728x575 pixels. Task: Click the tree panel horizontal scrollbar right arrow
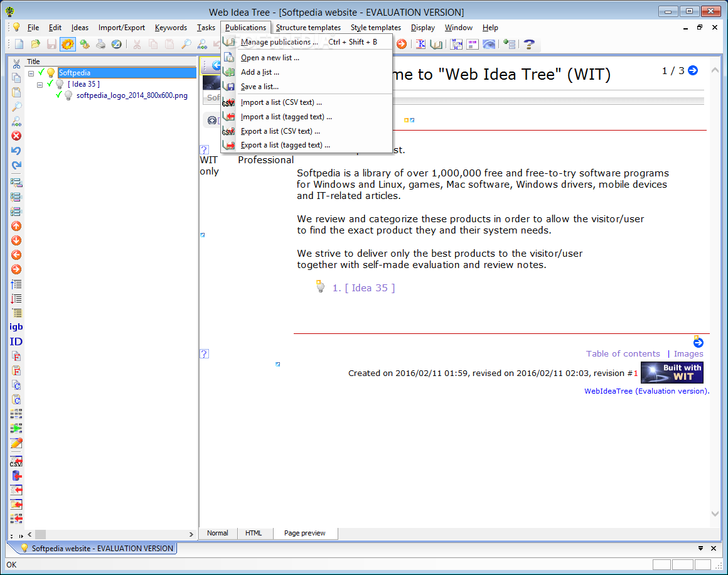[191, 535]
